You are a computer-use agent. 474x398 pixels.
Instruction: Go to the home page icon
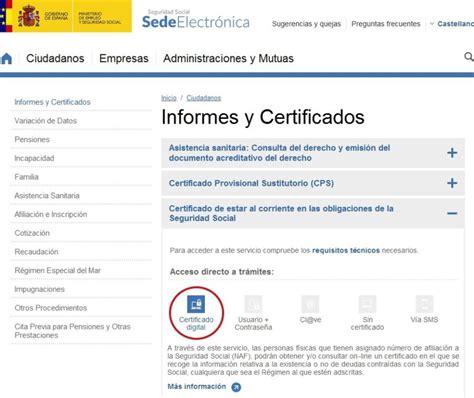click(6, 58)
